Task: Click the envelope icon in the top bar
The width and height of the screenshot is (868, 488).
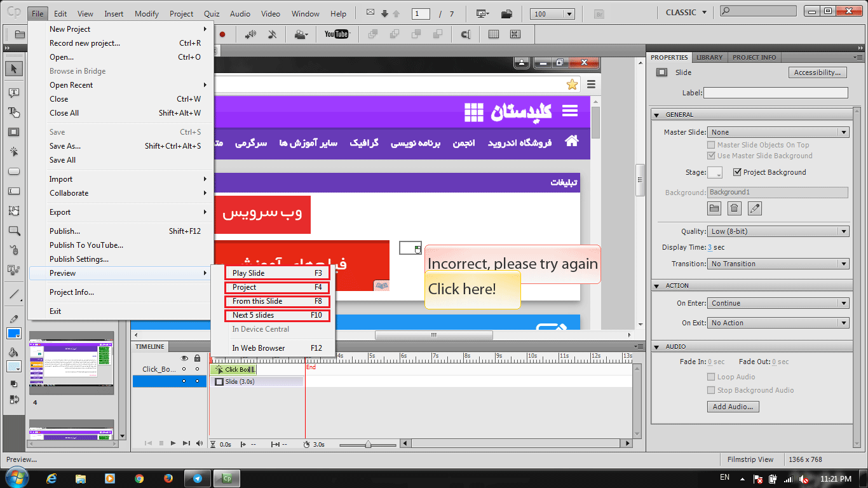Action: click(x=371, y=13)
